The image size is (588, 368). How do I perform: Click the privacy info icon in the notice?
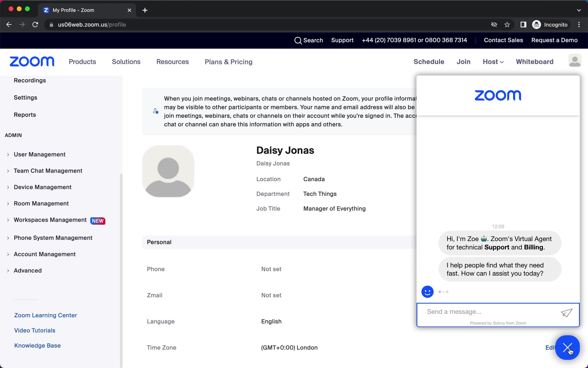pyautogui.click(x=156, y=111)
